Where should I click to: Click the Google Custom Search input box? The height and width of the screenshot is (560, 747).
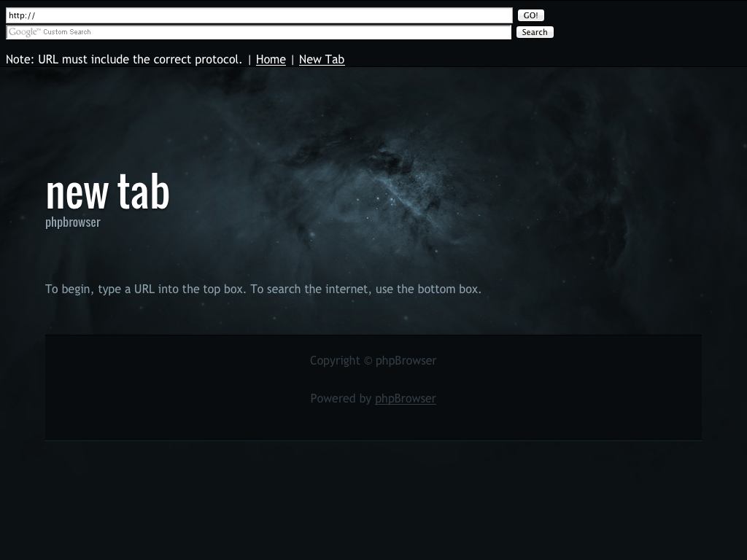click(x=255, y=32)
